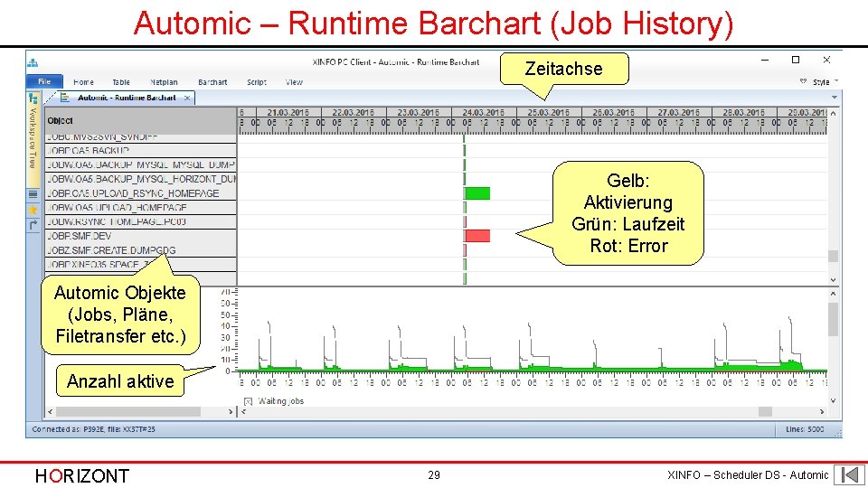This screenshot has width=868, height=488.
Task: Open the Workspace Tree side panel
Action: pos(33,138)
